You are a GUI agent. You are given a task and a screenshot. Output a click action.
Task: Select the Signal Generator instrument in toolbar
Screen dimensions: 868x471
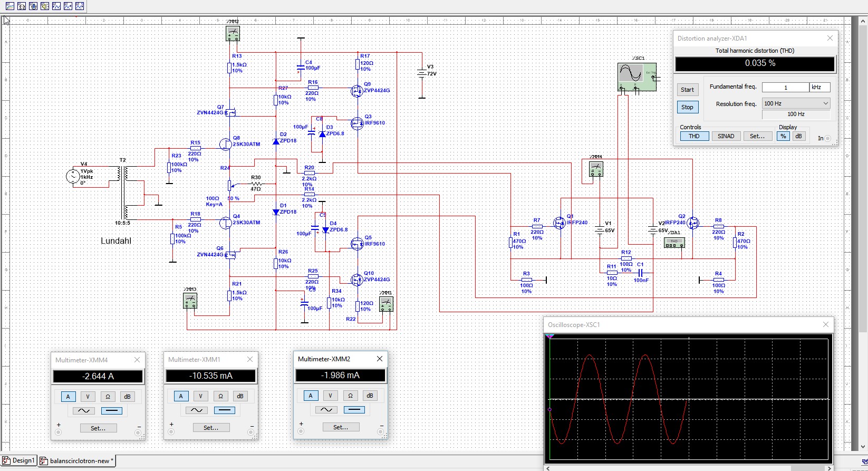(x=68, y=6)
